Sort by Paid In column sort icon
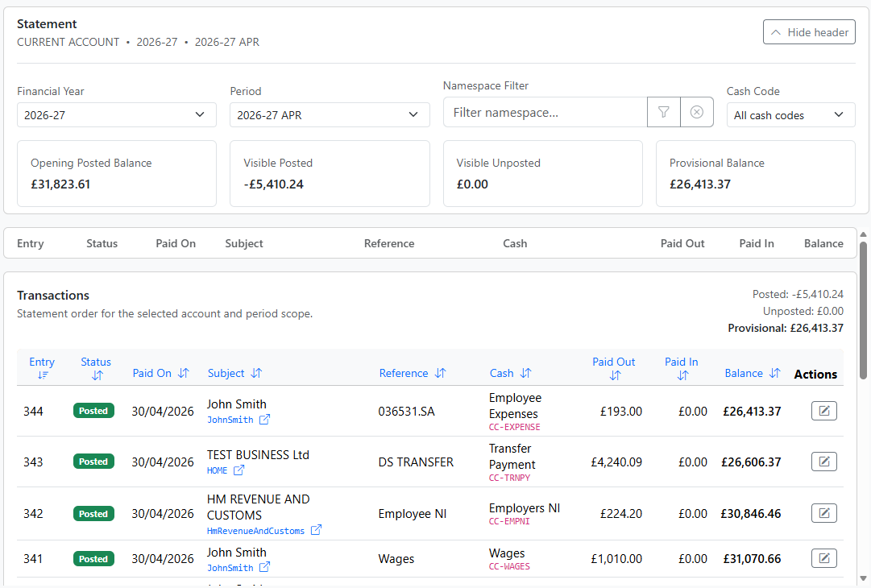This screenshot has width=871, height=588. pos(682,376)
